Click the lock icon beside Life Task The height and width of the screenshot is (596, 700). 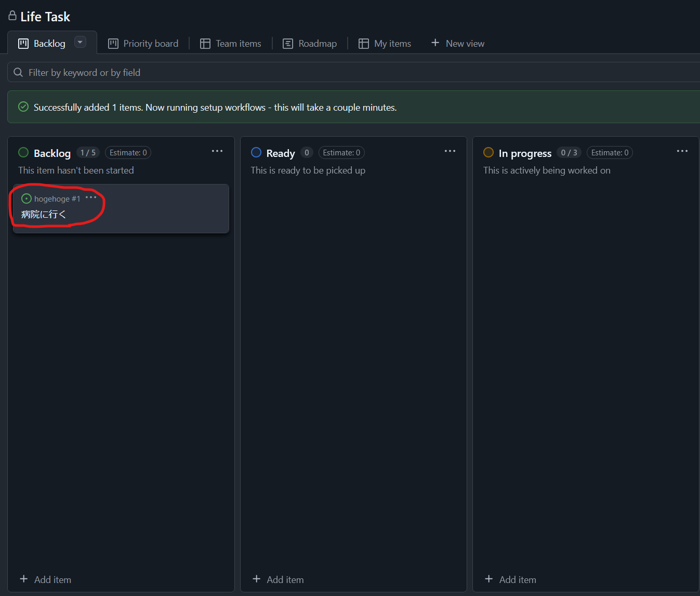point(12,16)
